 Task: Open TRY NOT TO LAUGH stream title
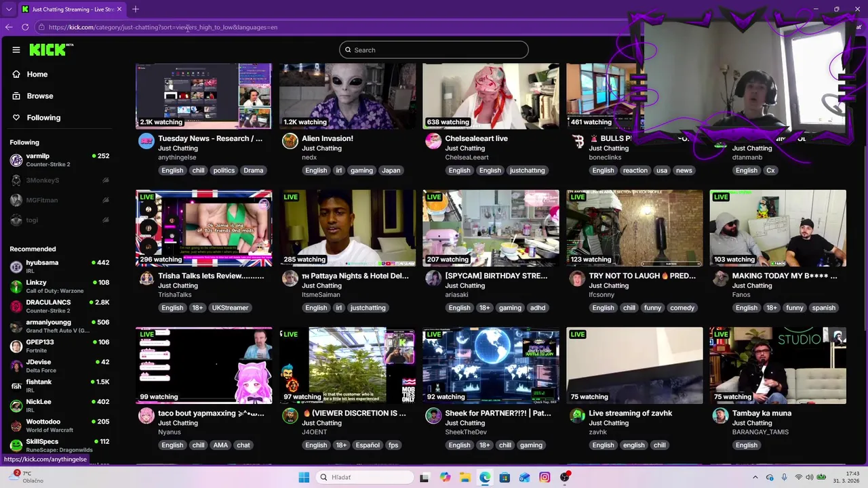click(642, 276)
